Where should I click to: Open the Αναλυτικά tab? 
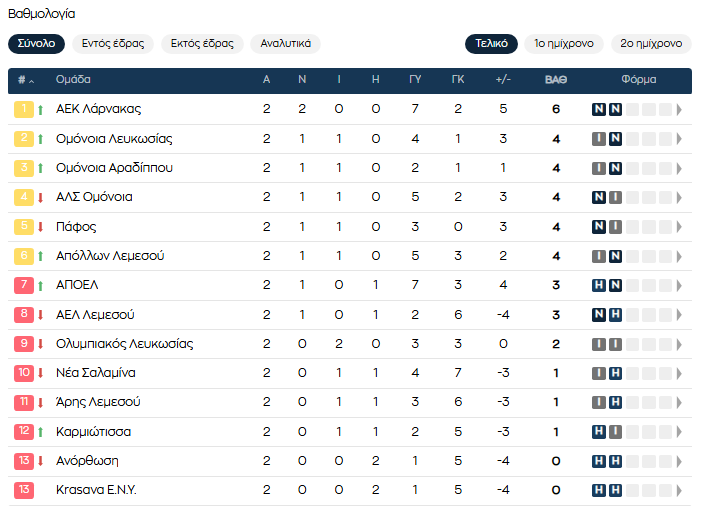[285, 44]
